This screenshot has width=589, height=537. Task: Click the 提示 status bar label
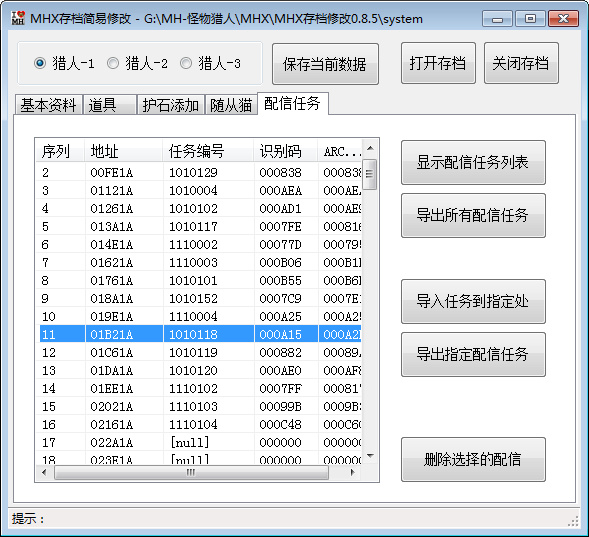(28, 519)
